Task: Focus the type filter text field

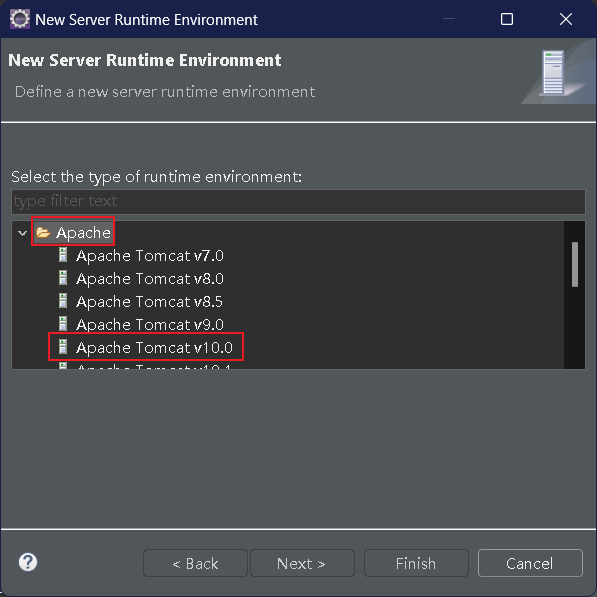Action: point(298,201)
